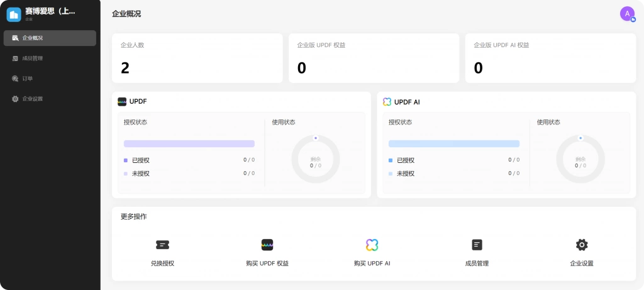Click light purple 未授权 legend swatch in UPDF
644x290 pixels.
point(126,174)
